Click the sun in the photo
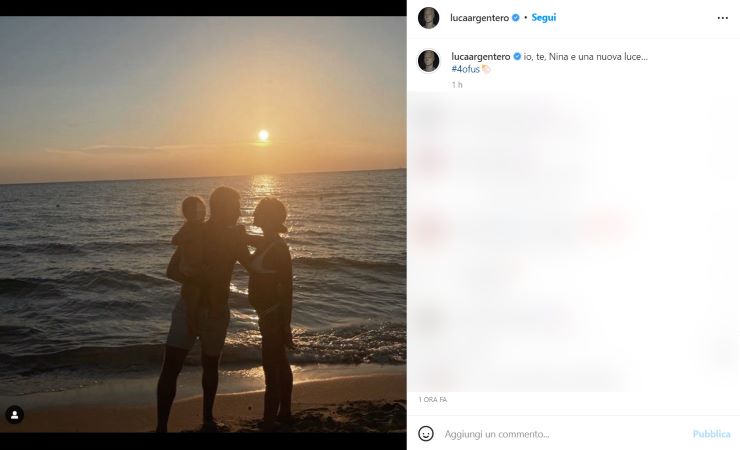 click(x=263, y=135)
